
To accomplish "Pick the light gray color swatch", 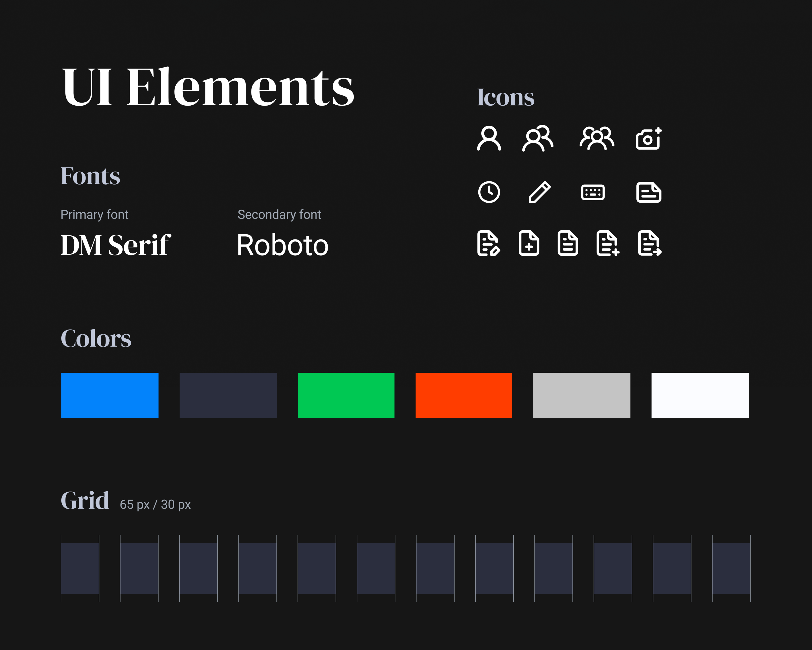I will (582, 395).
